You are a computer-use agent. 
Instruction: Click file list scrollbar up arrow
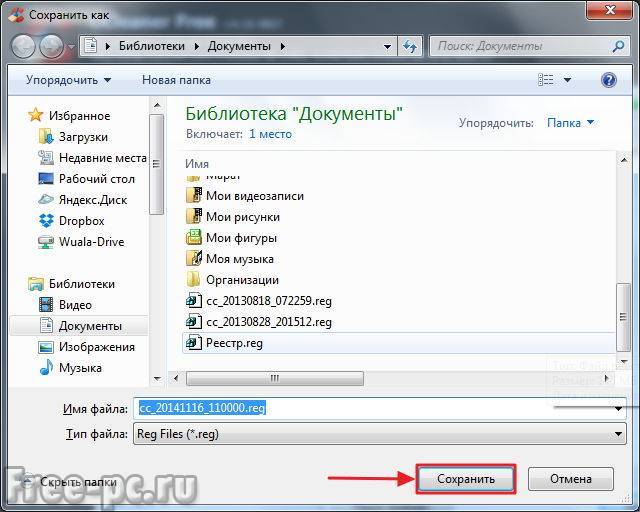pyautogui.click(x=624, y=160)
